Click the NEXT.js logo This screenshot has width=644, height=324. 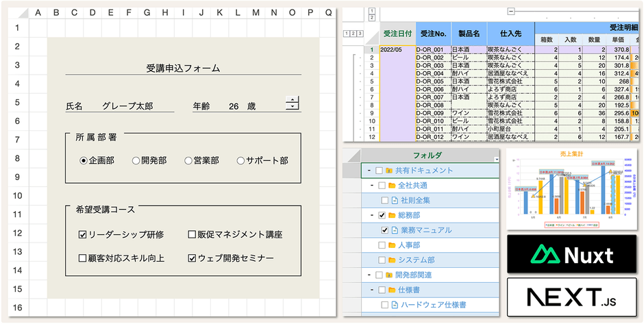tap(571, 297)
